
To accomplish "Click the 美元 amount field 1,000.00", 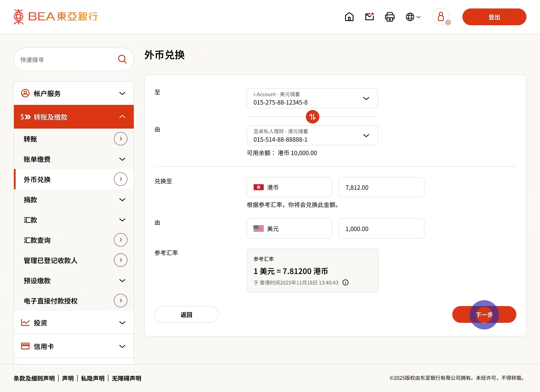I will pyautogui.click(x=381, y=228).
